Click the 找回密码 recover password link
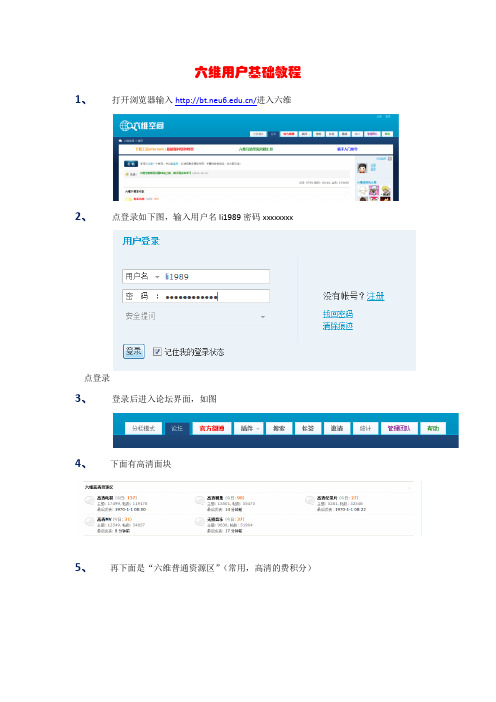496x702 pixels. click(338, 313)
